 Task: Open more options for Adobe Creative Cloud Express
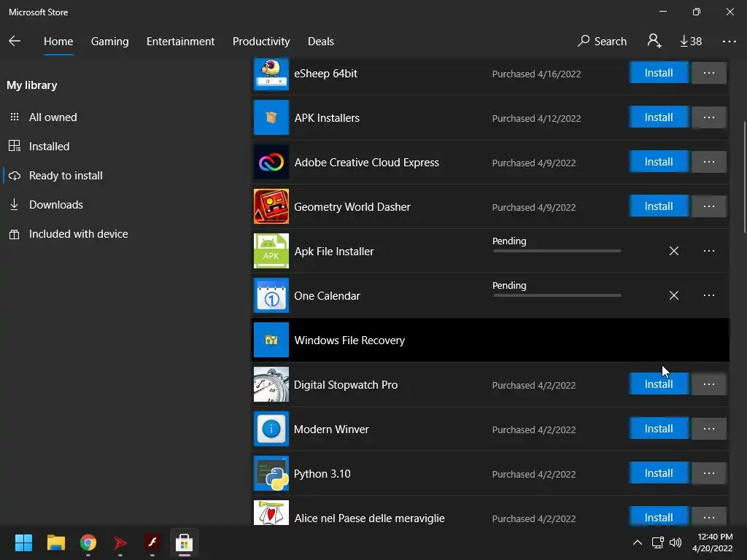[709, 162]
